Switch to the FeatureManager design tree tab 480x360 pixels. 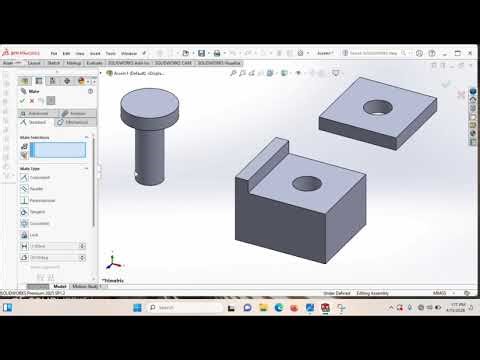click(x=25, y=81)
